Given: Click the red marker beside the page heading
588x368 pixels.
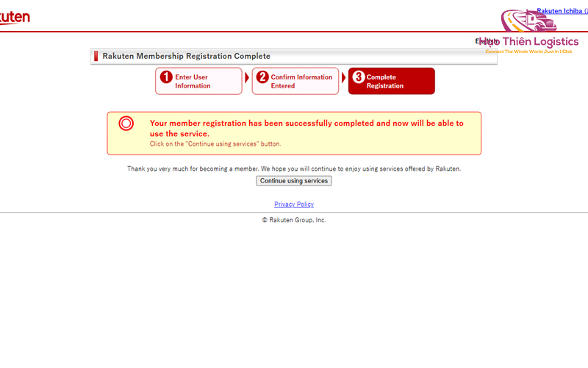Looking at the screenshot, I should (x=96, y=56).
